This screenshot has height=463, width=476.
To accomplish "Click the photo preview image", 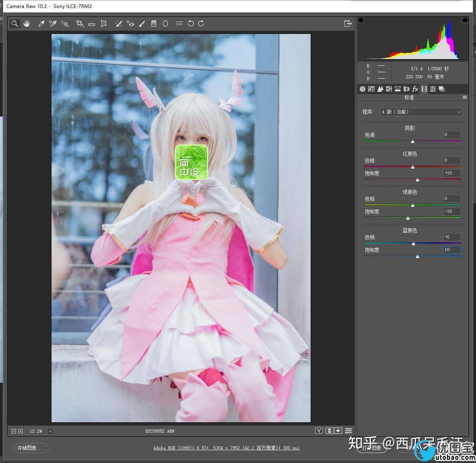I will pyautogui.click(x=181, y=228).
